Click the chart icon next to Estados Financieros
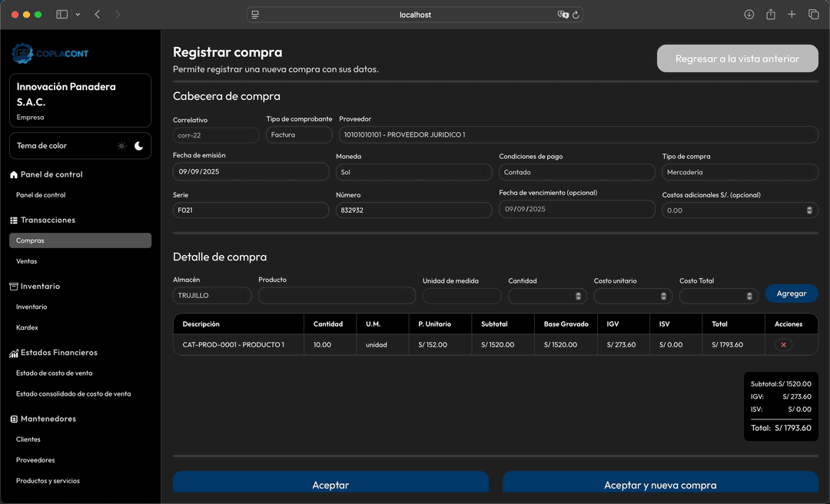 (12, 353)
